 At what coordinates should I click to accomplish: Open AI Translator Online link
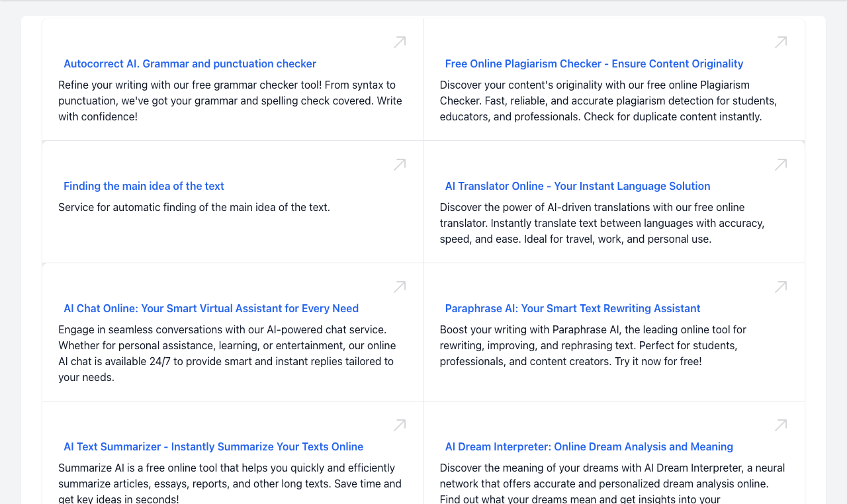click(x=578, y=187)
